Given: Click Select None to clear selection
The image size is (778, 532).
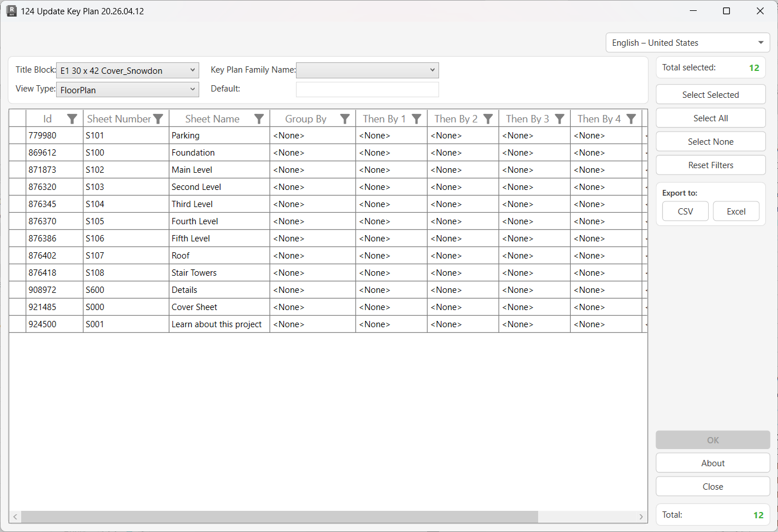Looking at the screenshot, I should pyautogui.click(x=710, y=141).
